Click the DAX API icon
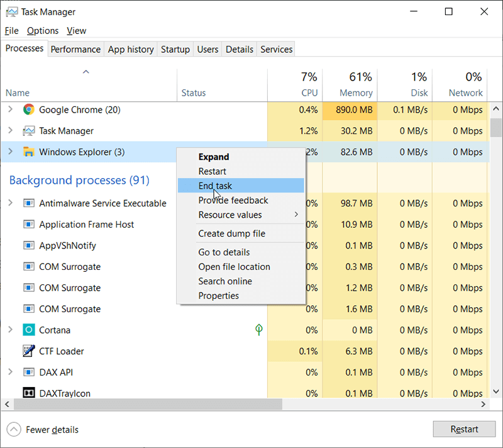This screenshot has height=448, width=503. [x=28, y=372]
